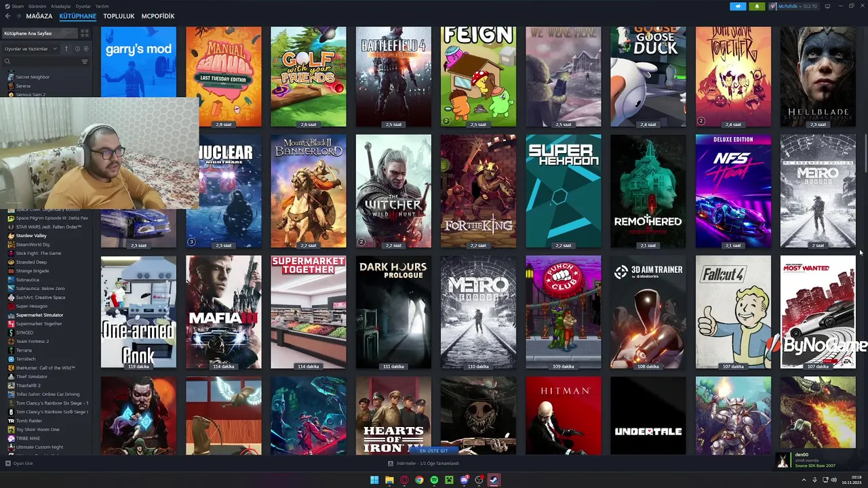Select Terraria in sidebar
Image resolution: width=868 pixels, height=488 pixels.
point(24,350)
